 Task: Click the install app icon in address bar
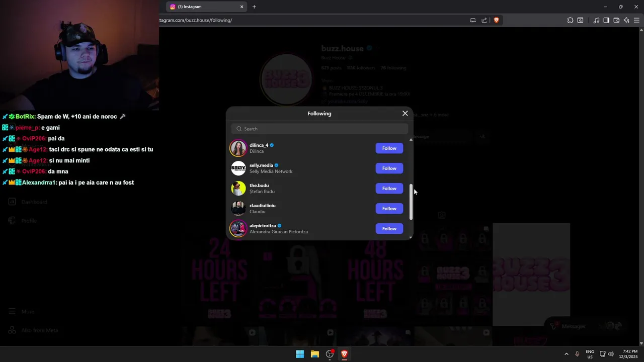tap(473, 20)
